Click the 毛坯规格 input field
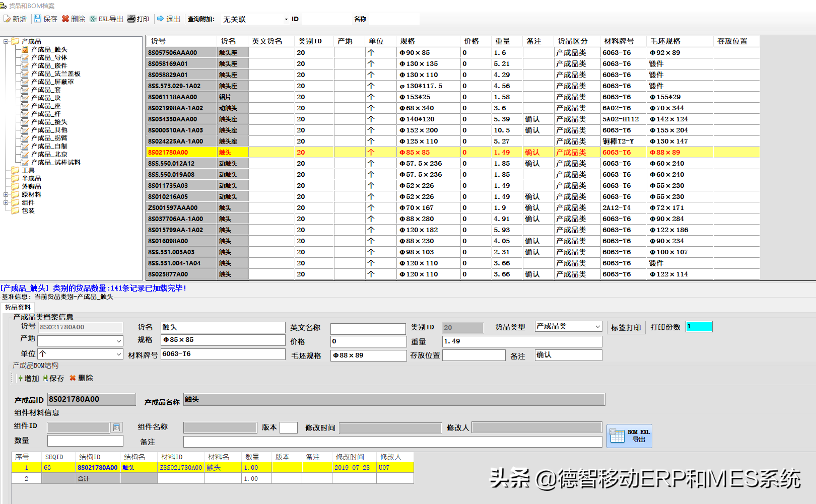This screenshot has width=816, height=504. [x=369, y=355]
